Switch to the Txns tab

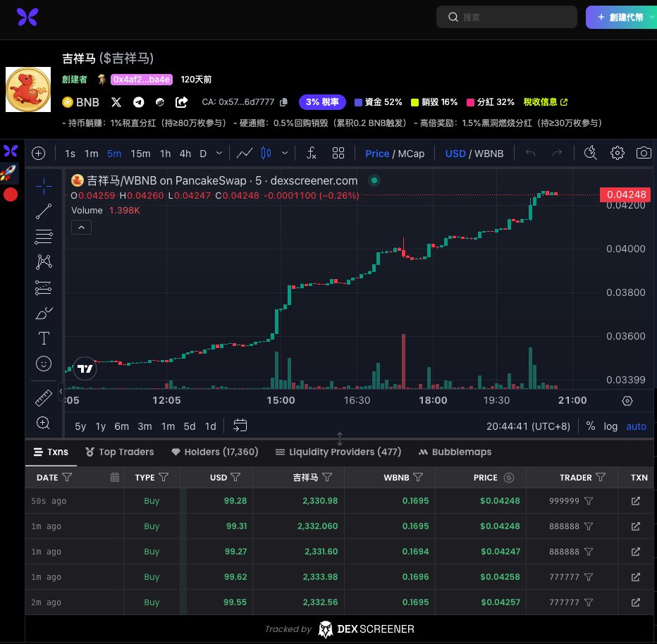[x=51, y=452]
